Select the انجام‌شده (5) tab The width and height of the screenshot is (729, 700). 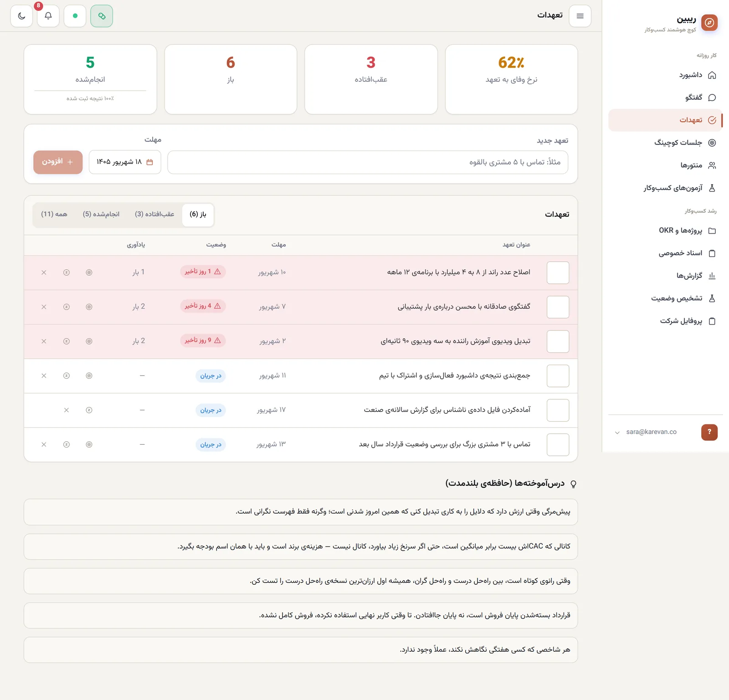(101, 214)
